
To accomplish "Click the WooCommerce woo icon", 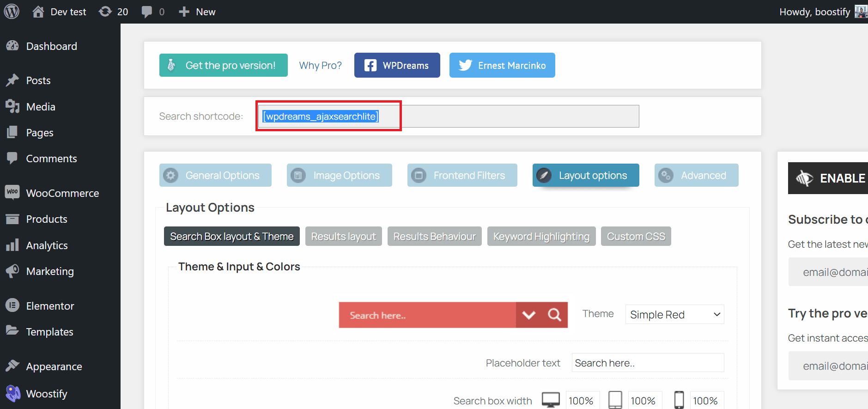I will (12, 192).
